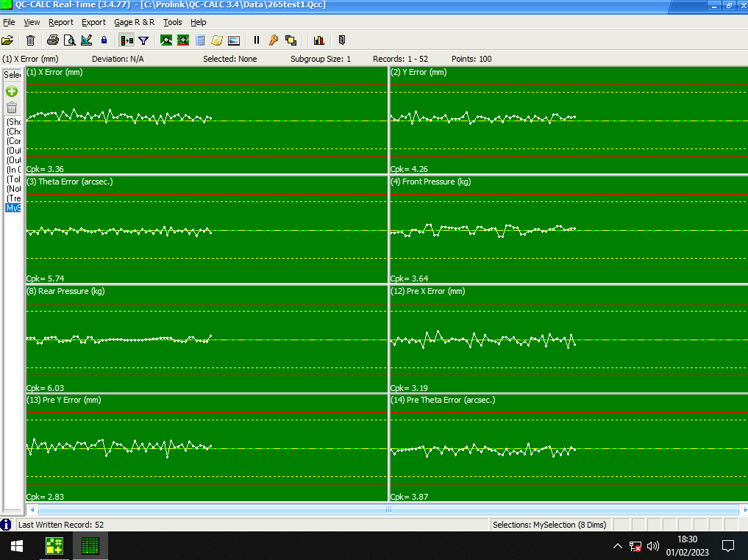The height and width of the screenshot is (560, 748).
Task: Open the calculator toolbar icon
Action: [200, 40]
